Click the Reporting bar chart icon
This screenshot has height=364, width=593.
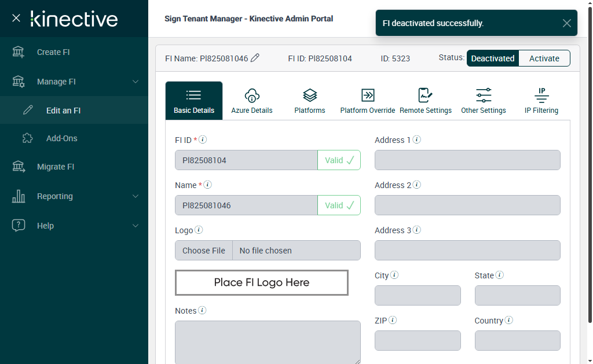tap(18, 196)
